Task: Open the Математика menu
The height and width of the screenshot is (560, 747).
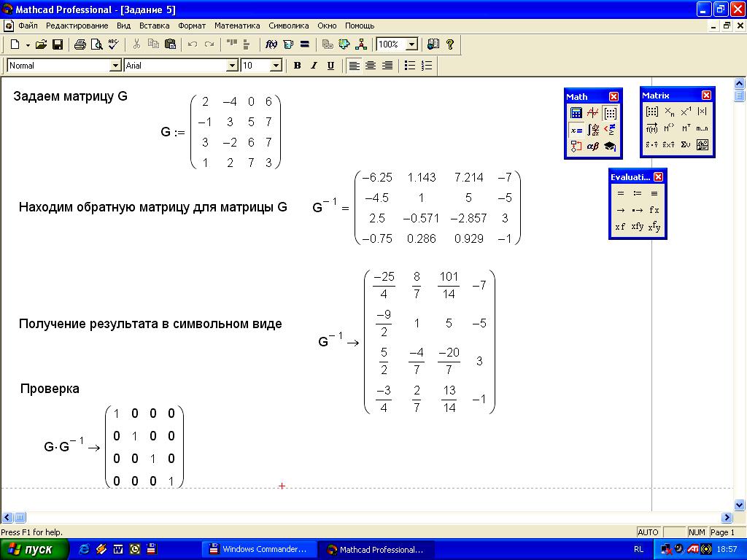Action: [x=237, y=26]
